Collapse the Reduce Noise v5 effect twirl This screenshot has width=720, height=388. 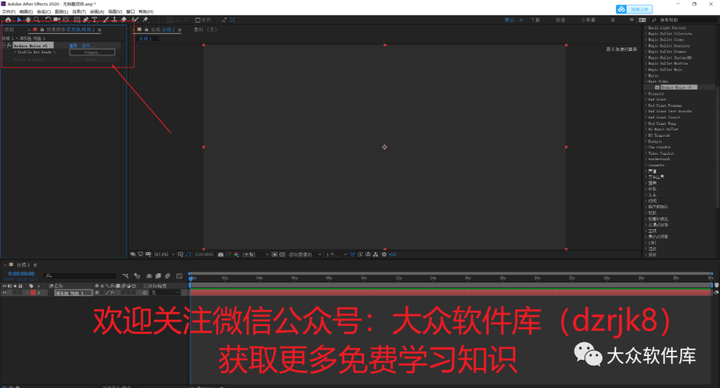click(4, 45)
